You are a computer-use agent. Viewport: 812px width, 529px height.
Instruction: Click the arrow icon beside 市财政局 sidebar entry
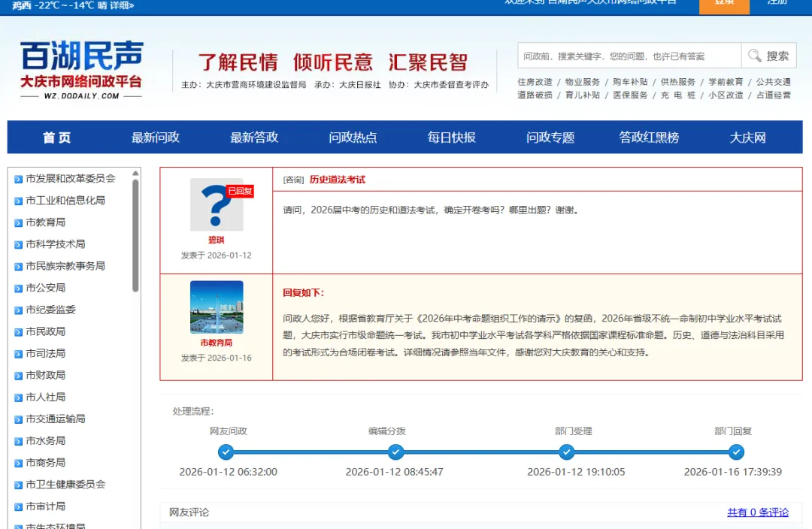click(17, 376)
